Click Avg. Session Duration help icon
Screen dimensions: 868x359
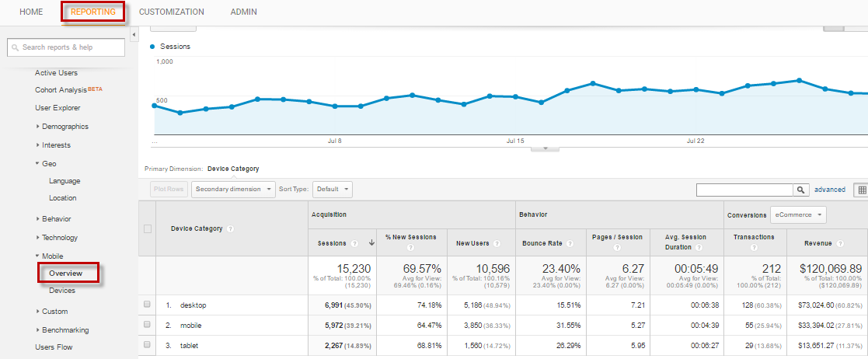click(x=699, y=248)
